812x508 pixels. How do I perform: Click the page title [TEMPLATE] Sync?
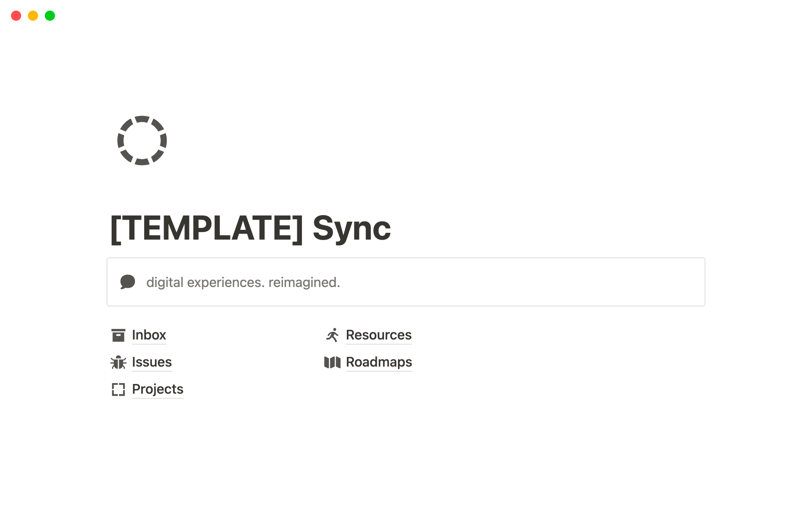pyautogui.click(x=250, y=229)
